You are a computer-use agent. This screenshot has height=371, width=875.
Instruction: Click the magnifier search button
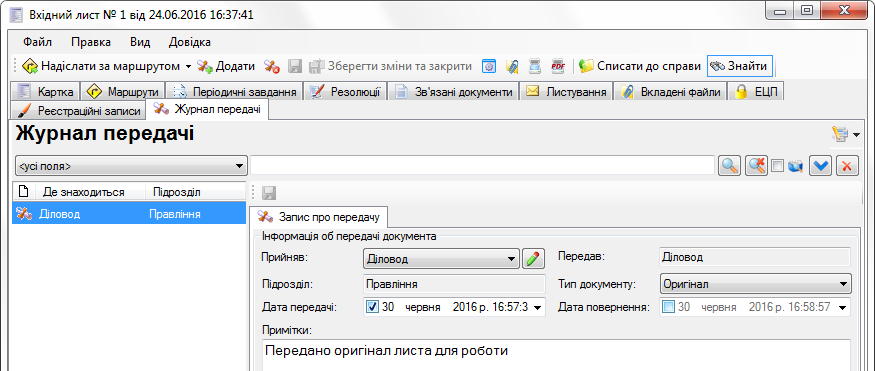click(x=729, y=166)
